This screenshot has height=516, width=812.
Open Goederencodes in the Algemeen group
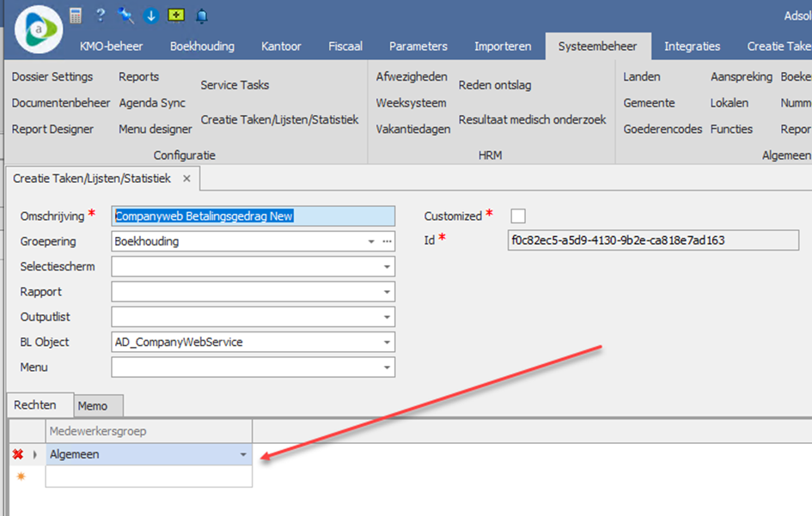point(662,130)
